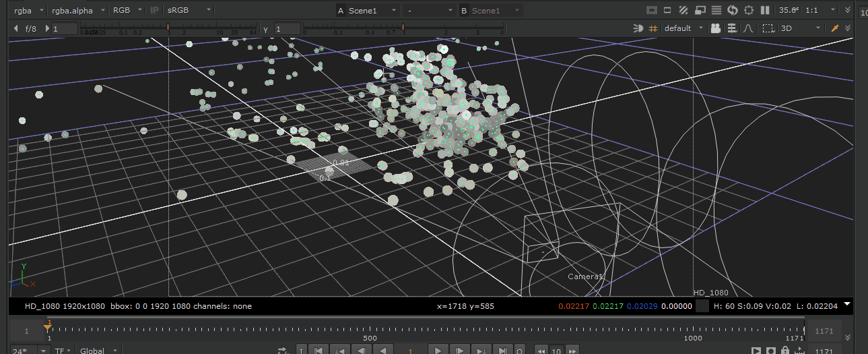Viewport: 868px width, 354px height.
Task: Open the 3D view mode dropdown
Action: click(x=800, y=28)
